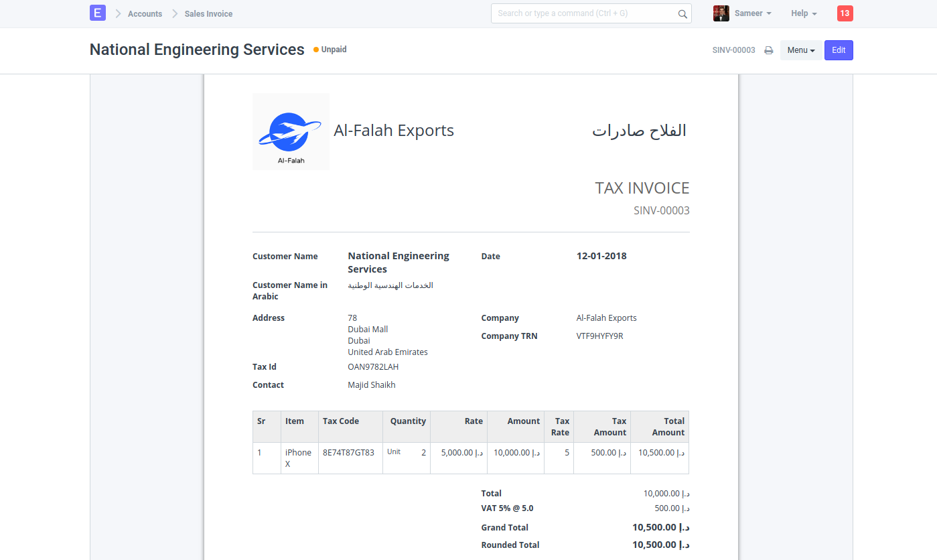Select the National Engineering Services page title
The width and height of the screenshot is (937, 560).
197,50
